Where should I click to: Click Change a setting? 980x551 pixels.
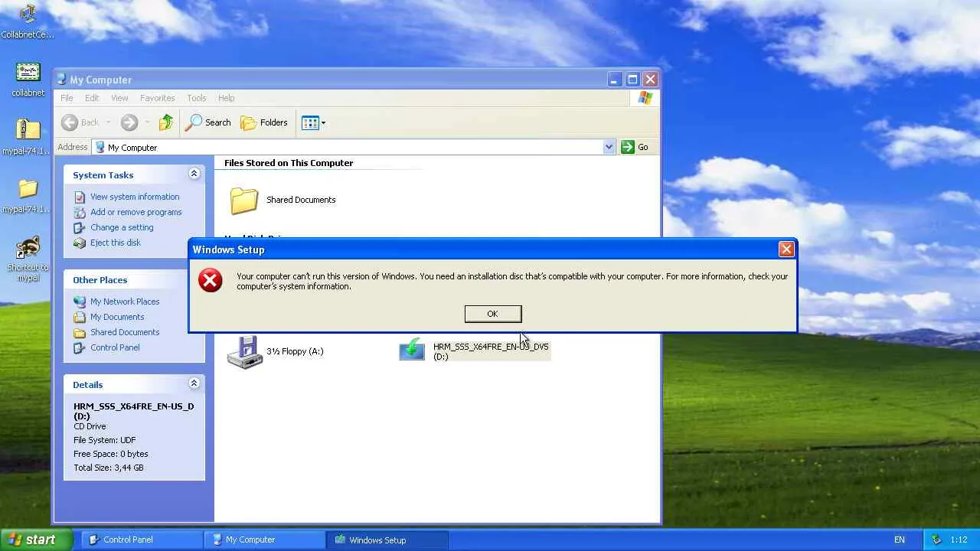point(122,227)
